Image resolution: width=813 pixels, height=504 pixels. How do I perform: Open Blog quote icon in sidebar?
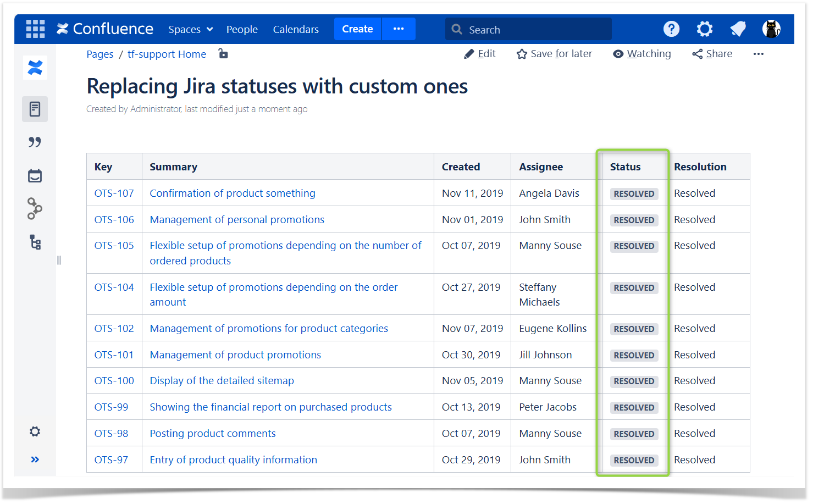point(35,142)
